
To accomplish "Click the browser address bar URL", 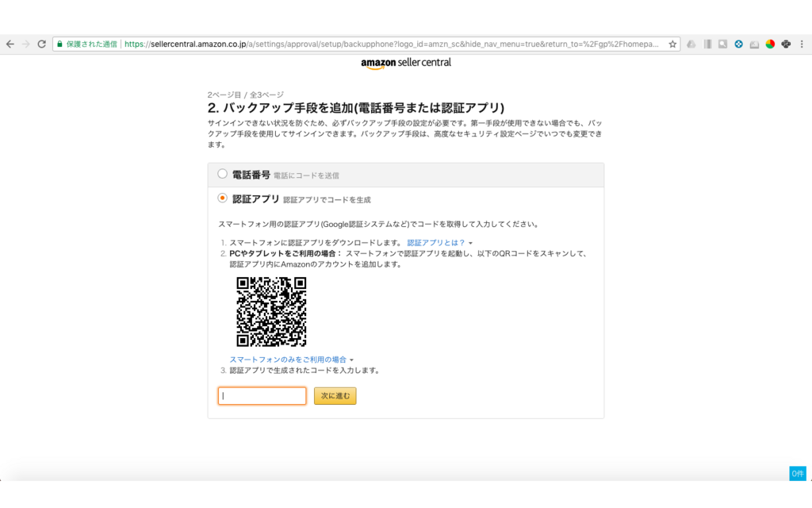I will point(391,44).
